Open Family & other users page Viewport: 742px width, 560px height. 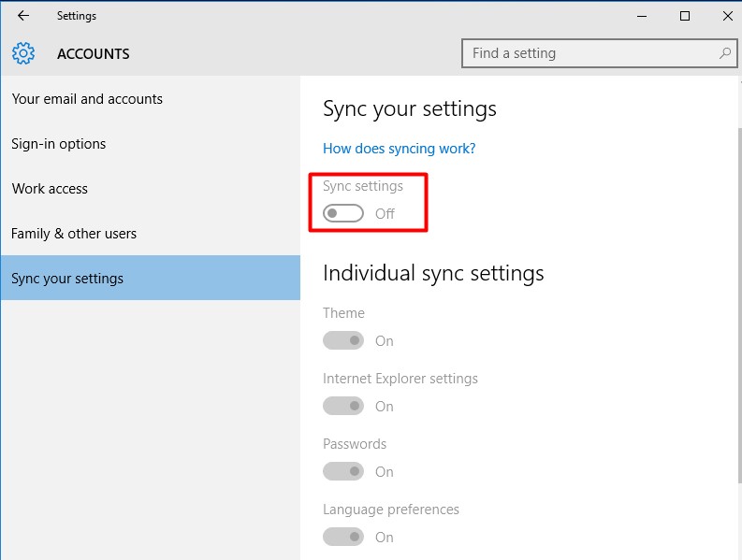[74, 234]
